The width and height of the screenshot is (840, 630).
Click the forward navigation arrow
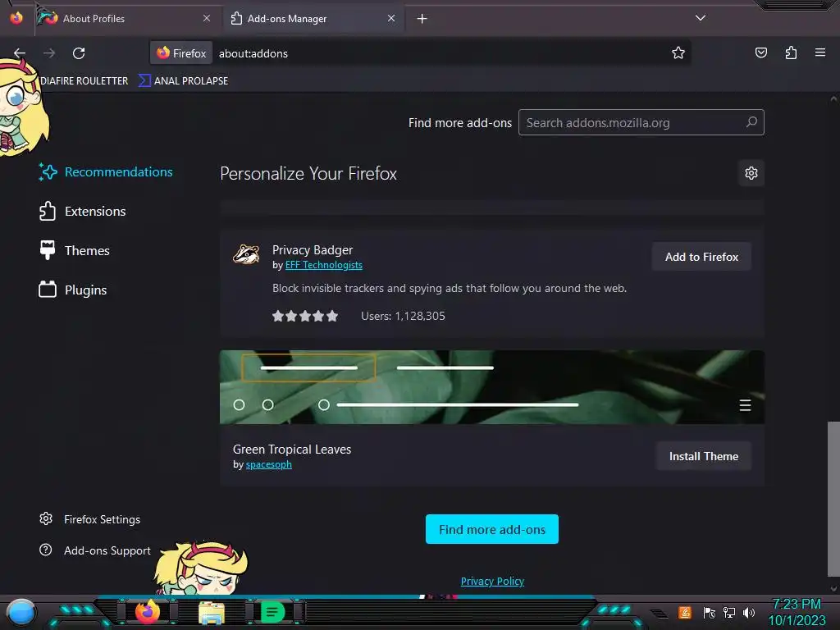coord(49,53)
